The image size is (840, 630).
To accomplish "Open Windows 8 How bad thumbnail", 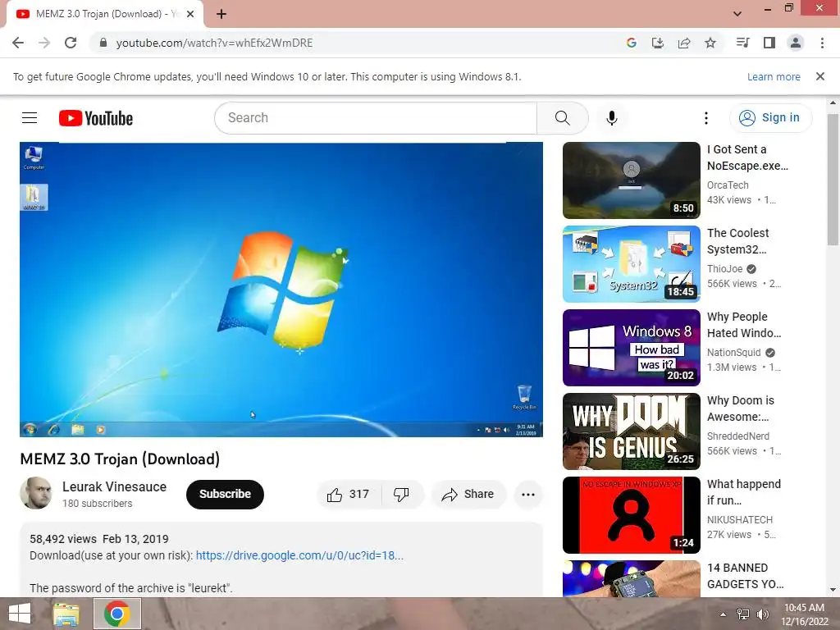I will pos(631,347).
